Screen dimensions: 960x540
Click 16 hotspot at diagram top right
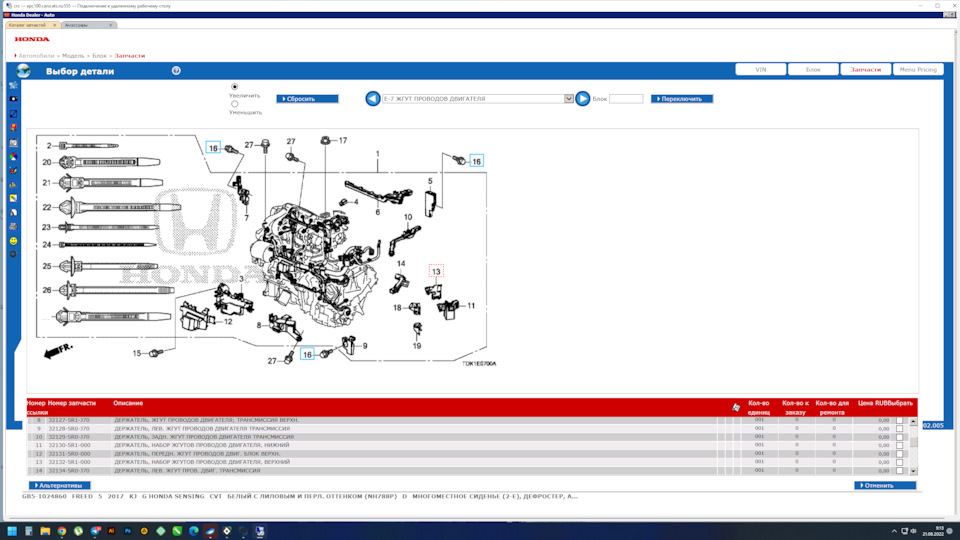point(476,162)
